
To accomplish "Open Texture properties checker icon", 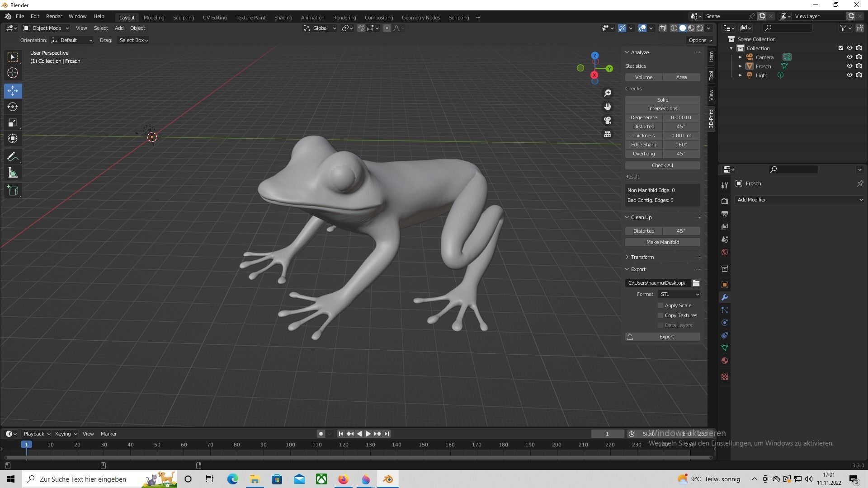I will coord(725,377).
